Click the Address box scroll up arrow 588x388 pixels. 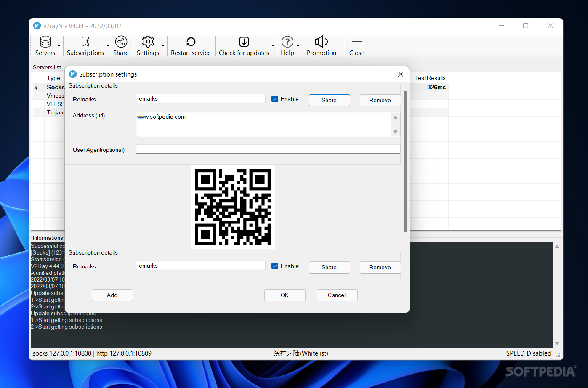click(x=395, y=117)
